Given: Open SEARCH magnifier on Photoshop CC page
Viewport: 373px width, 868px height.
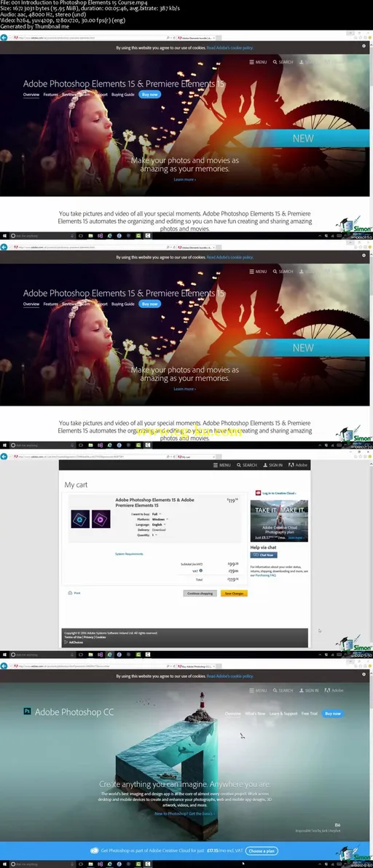Looking at the screenshot, I should tap(275, 690).
